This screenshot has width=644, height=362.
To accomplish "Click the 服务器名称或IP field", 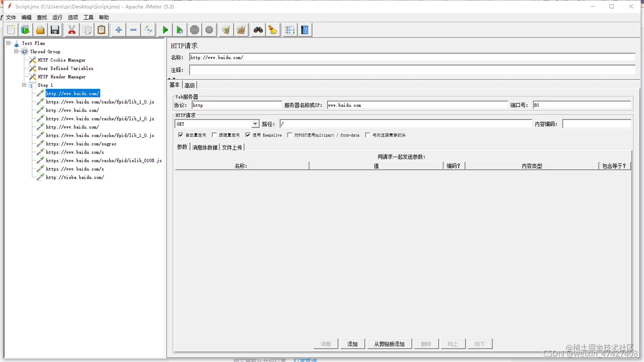I will tap(417, 105).
